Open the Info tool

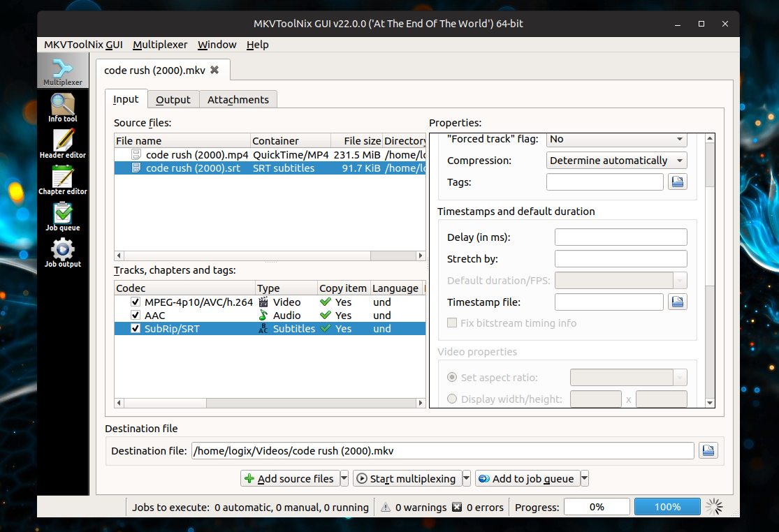tap(63, 108)
